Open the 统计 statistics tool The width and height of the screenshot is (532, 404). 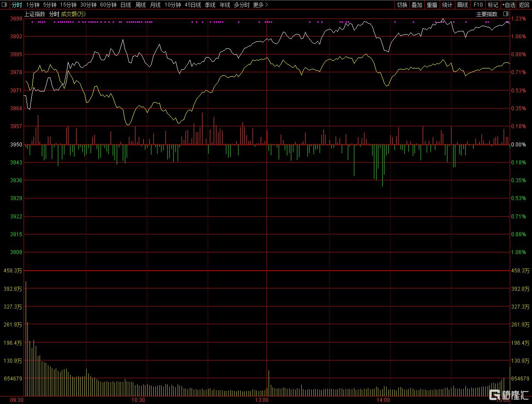pos(447,5)
